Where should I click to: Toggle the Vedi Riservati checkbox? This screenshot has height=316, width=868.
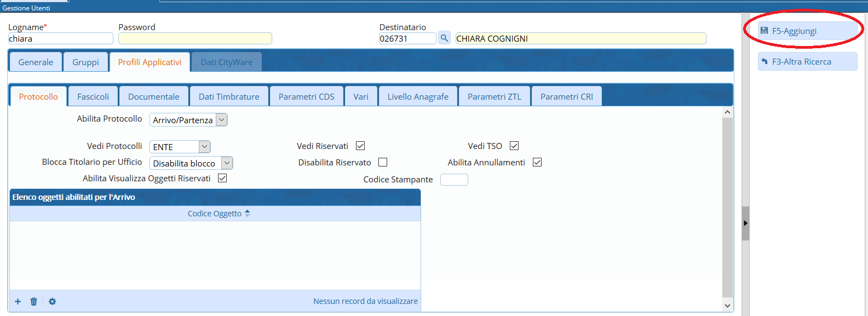pyautogui.click(x=360, y=146)
